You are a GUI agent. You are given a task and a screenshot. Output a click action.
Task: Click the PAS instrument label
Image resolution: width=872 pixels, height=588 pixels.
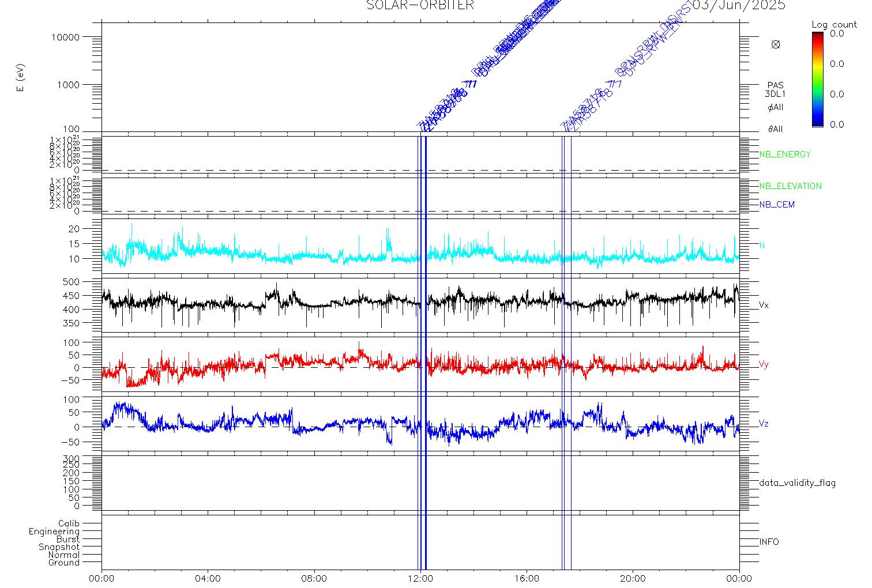[x=776, y=85]
